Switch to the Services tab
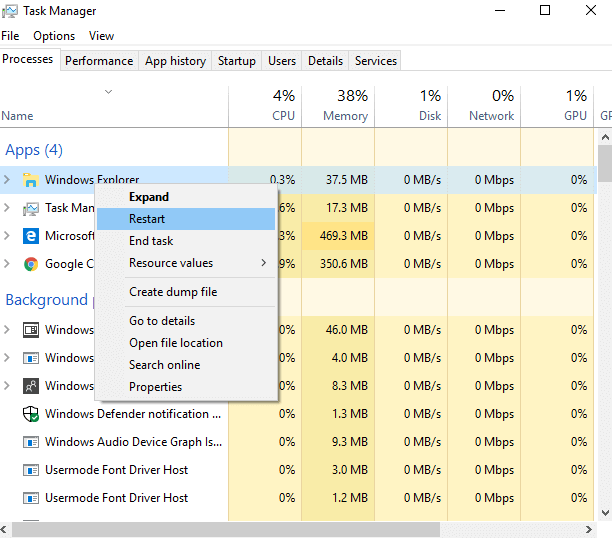Image resolution: width=612 pixels, height=538 pixels. pos(375,61)
